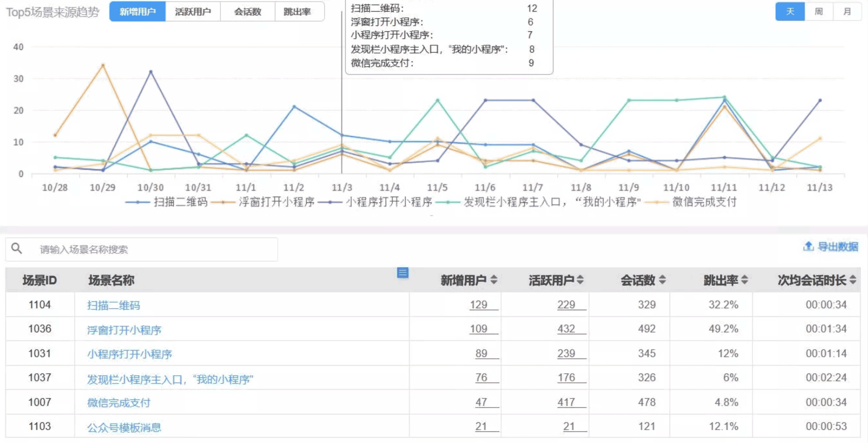Hide the 扫描二维码 series via its legend item

click(x=180, y=202)
